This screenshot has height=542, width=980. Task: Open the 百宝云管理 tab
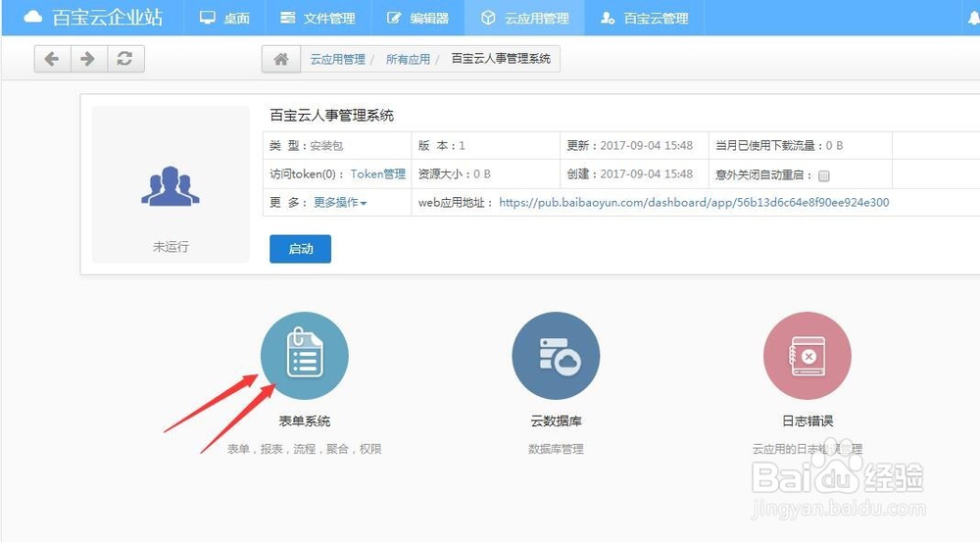click(x=645, y=18)
